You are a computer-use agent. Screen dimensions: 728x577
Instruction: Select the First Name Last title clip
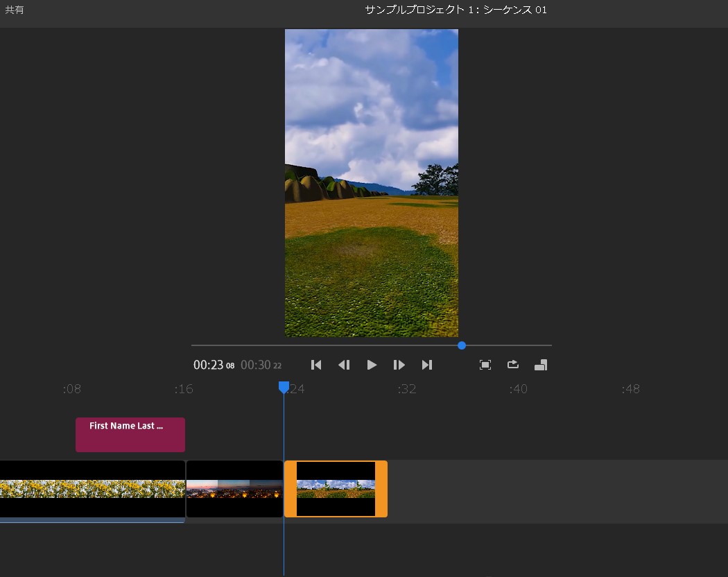(130, 435)
